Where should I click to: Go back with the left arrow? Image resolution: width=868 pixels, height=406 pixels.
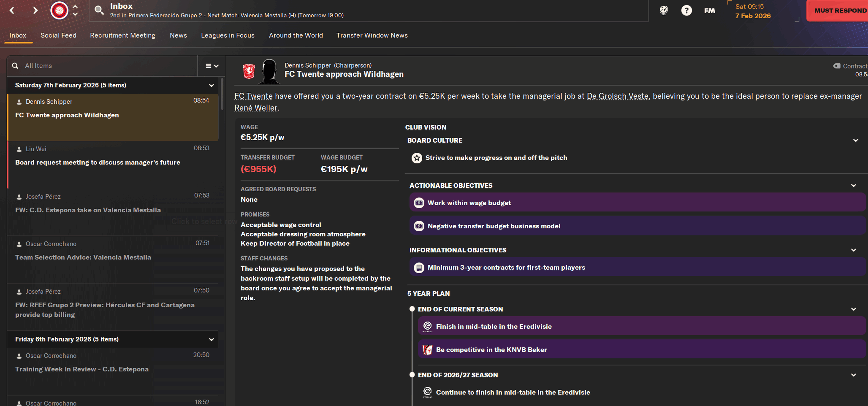point(12,10)
